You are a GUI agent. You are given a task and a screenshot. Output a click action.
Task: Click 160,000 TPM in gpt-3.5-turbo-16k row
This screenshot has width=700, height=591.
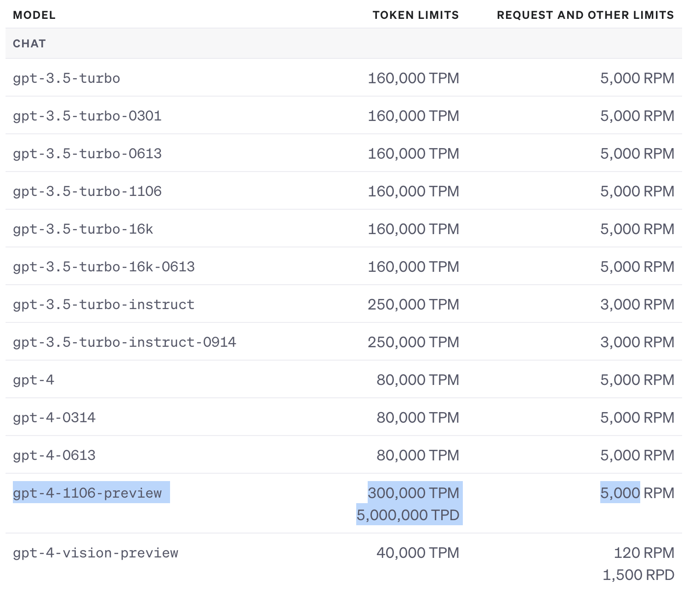click(414, 229)
